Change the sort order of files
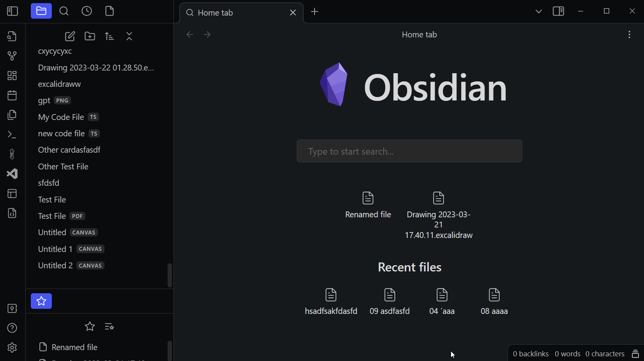The image size is (644, 361). (109, 36)
